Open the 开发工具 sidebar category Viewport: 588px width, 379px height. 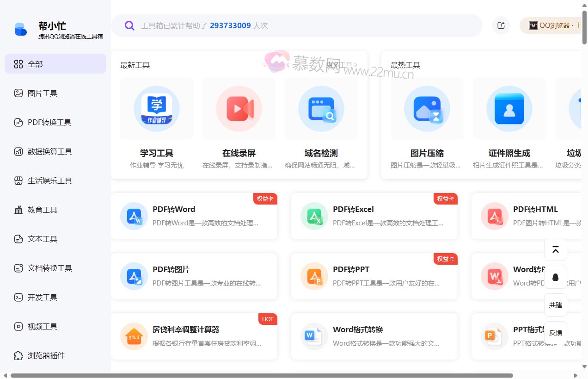(42, 297)
